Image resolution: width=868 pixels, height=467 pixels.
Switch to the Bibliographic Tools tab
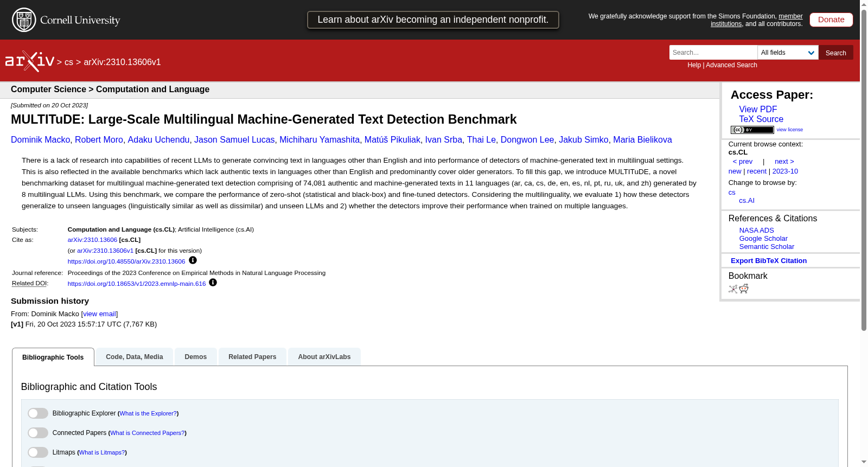click(53, 357)
